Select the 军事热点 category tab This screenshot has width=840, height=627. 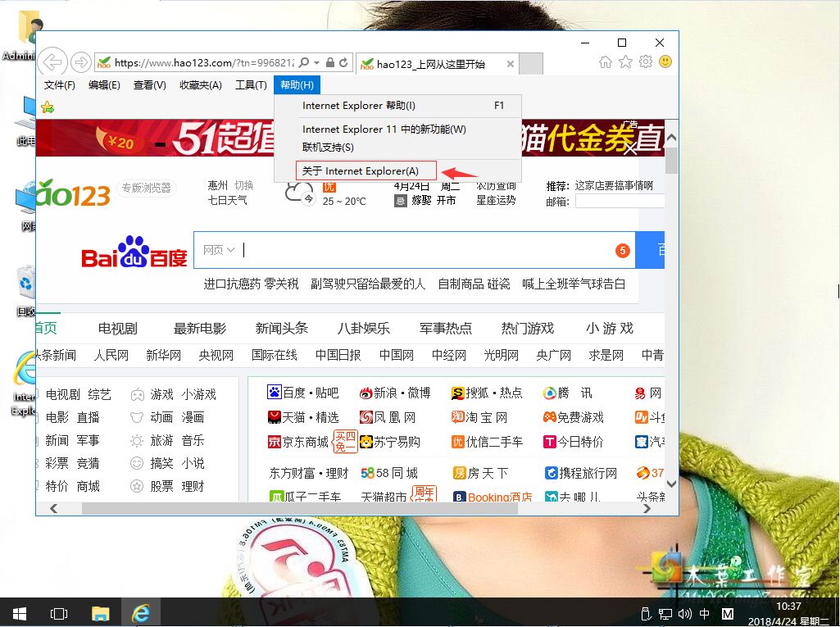point(446,329)
